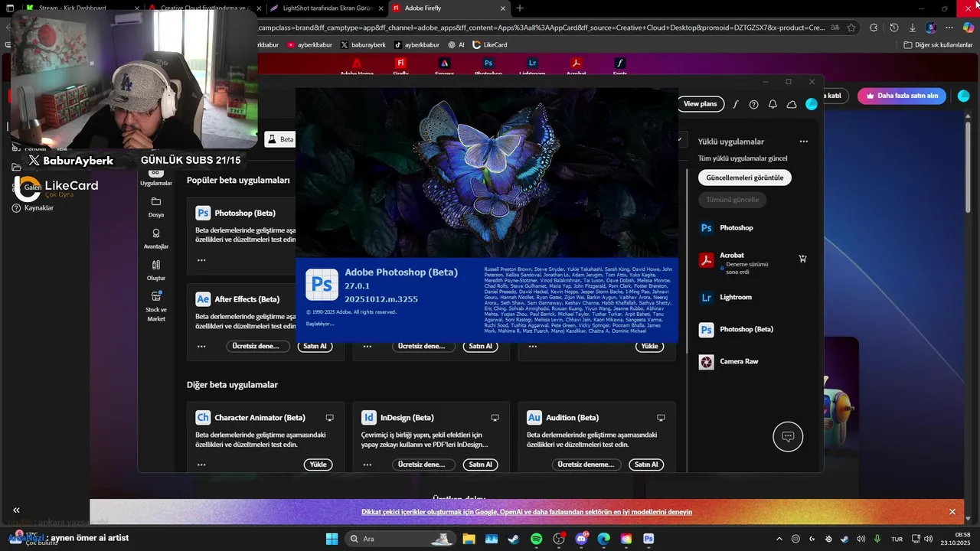Open the Firefly models promo banner link
The image size is (980, 551).
pos(527,512)
